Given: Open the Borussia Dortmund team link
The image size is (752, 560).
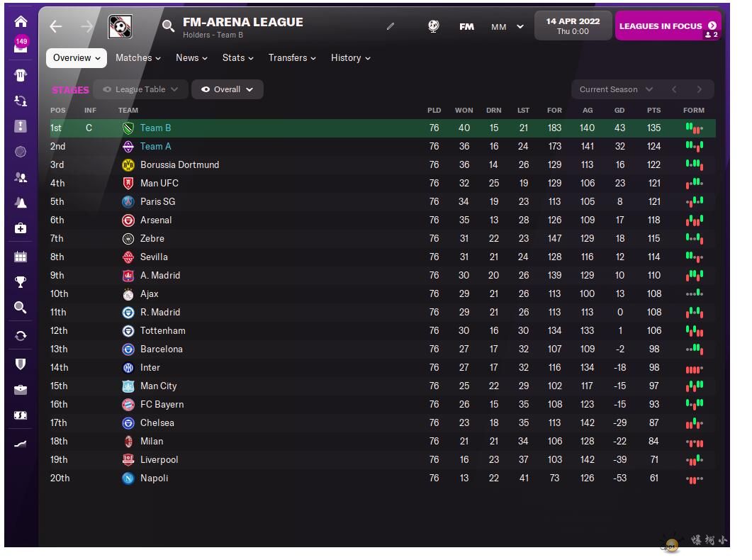Looking at the screenshot, I should coord(179,164).
